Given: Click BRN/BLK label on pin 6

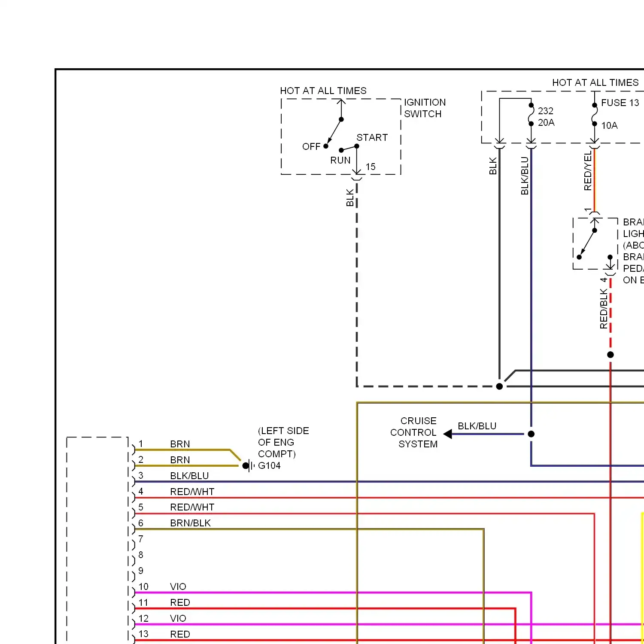Looking at the screenshot, I should 190,523.
